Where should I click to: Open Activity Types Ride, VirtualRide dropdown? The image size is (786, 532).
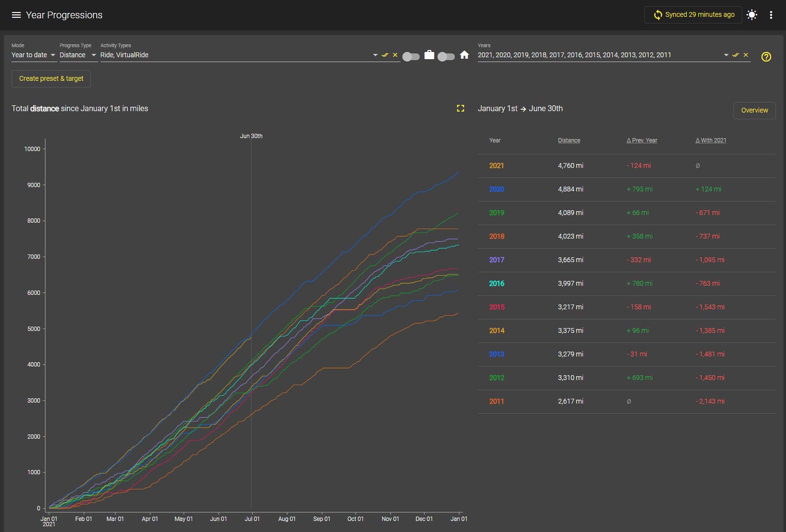(x=375, y=55)
